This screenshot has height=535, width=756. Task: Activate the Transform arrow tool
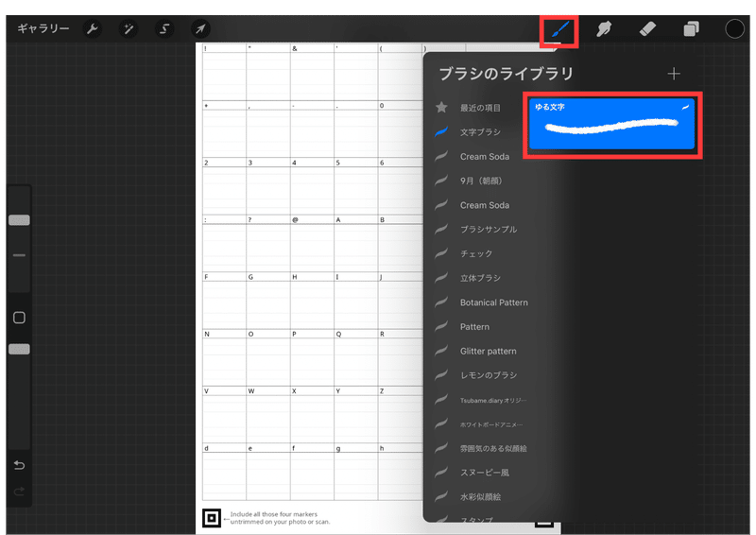(200, 29)
